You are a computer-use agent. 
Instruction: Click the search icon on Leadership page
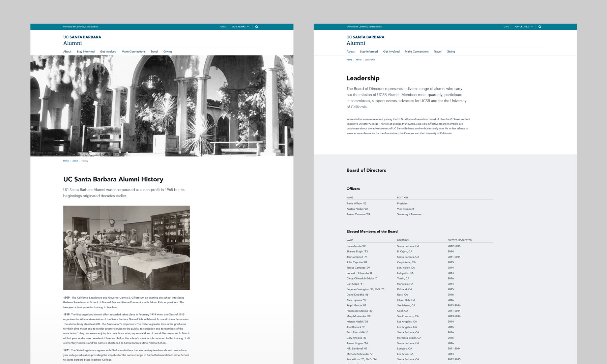tap(540, 27)
